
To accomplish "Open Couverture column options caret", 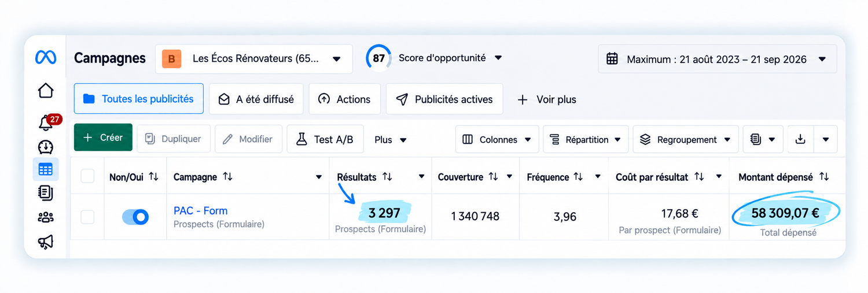I will [x=509, y=177].
